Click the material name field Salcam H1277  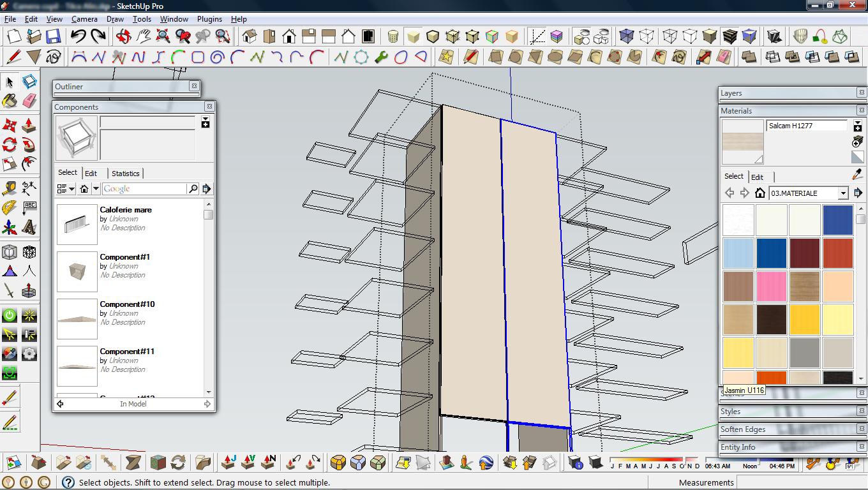click(x=807, y=126)
